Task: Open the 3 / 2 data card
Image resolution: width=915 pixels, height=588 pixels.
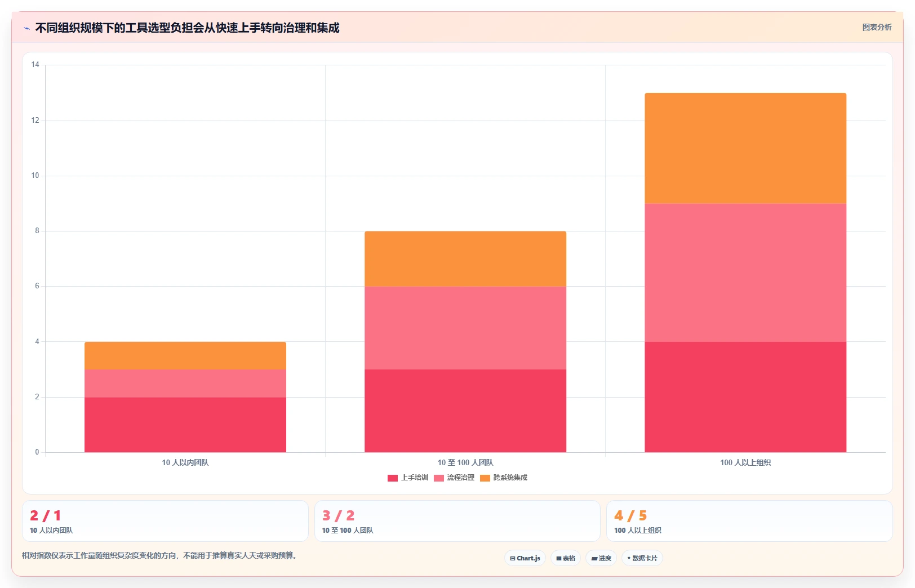Action: 457,521
